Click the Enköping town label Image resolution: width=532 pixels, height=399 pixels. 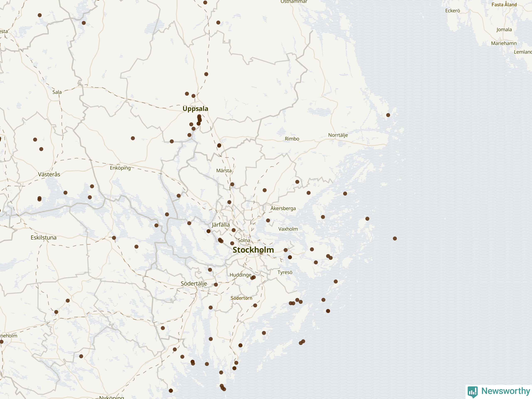point(120,168)
